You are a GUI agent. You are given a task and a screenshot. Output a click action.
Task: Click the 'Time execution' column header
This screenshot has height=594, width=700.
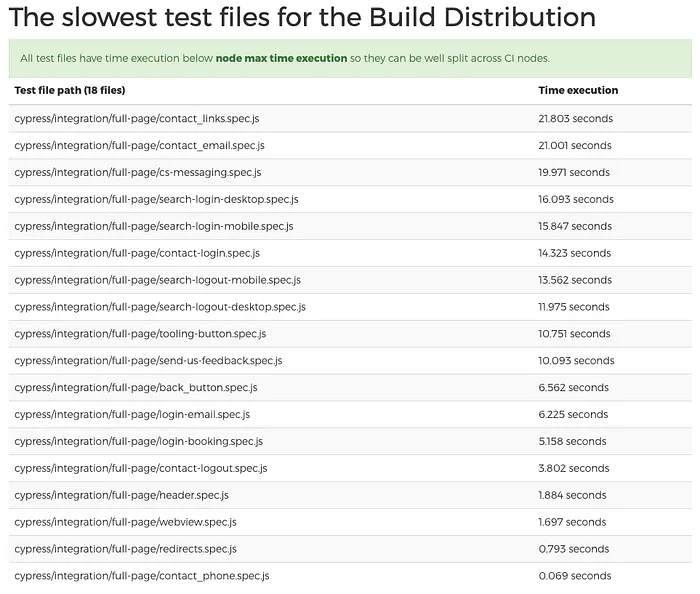pyautogui.click(x=578, y=90)
